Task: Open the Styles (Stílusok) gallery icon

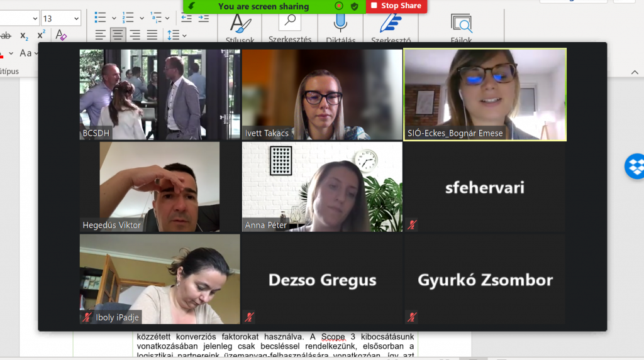Action: point(239,23)
